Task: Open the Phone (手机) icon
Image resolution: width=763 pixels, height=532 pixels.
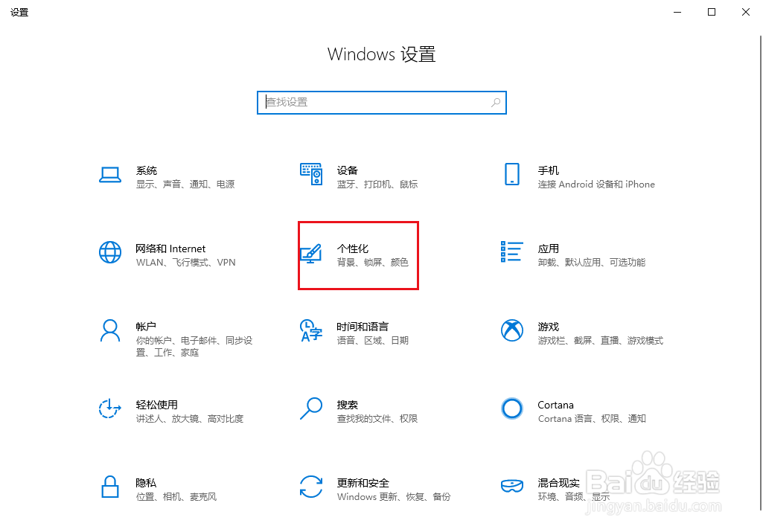Action: pos(512,174)
